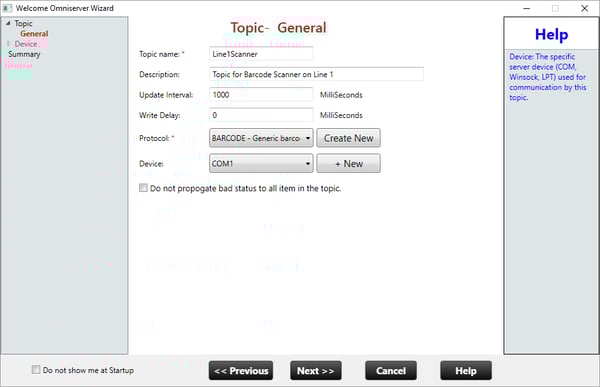
Task: Click the Write Delay field
Action: tap(261, 115)
